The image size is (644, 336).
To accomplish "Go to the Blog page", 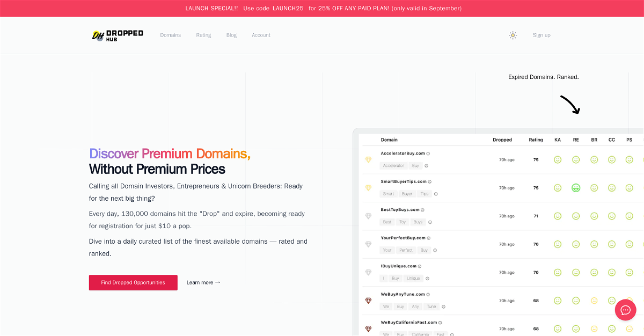I will (x=231, y=35).
